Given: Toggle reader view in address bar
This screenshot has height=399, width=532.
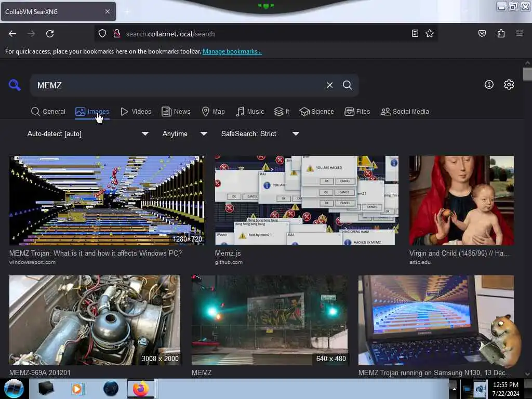Looking at the screenshot, I should [x=415, y=33].
